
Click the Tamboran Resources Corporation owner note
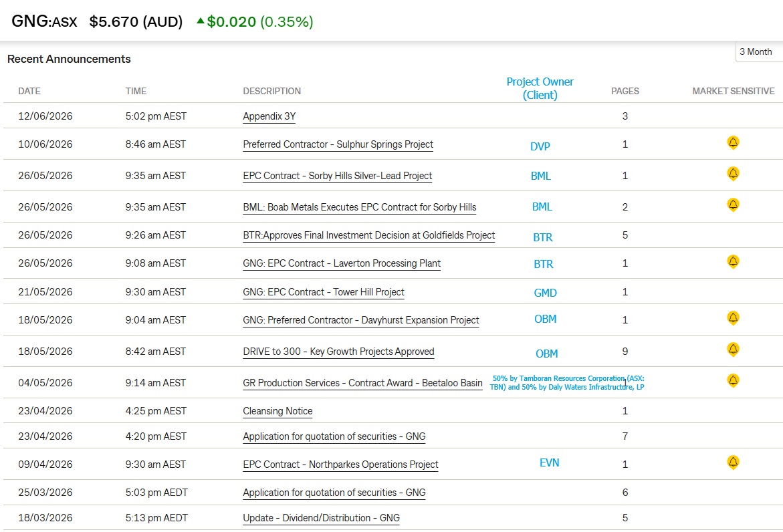click(x=567, y=382)
